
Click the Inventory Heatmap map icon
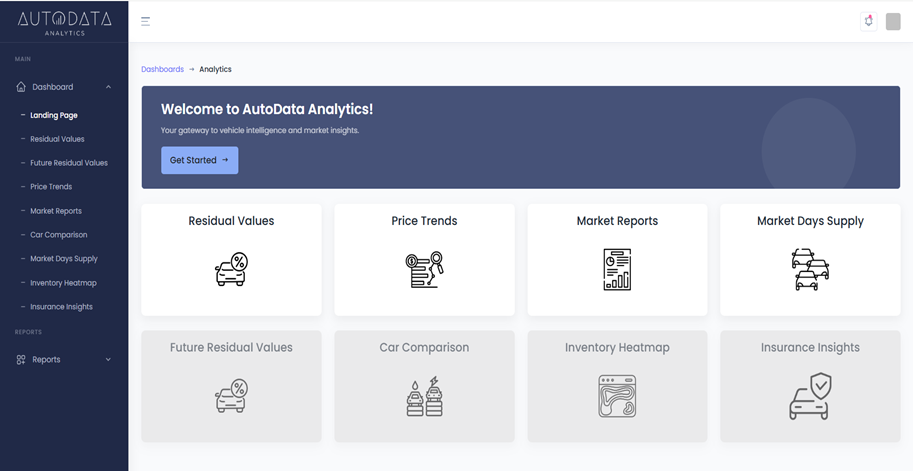pos(617,396)
